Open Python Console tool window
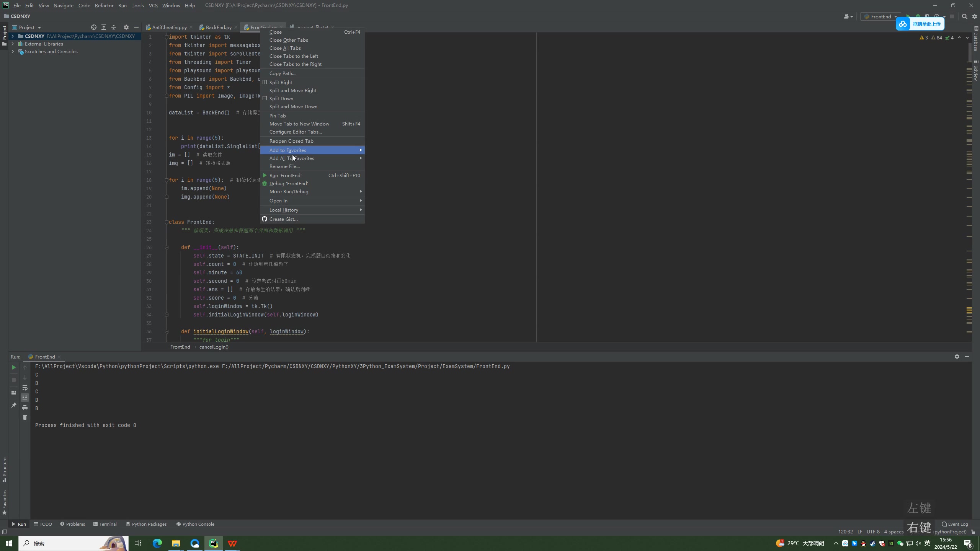The width and height of the screenshot is (980, 551). pyautogui.click(x=195, y=524)
